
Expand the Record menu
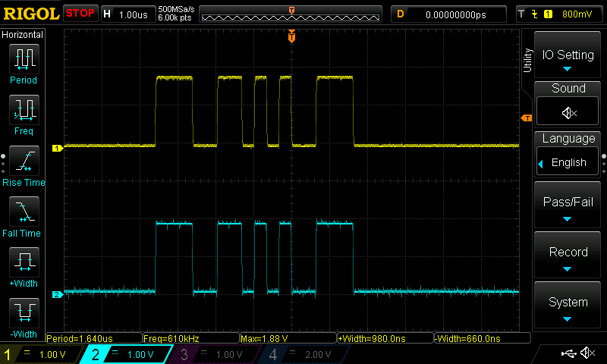click(x=568, y=257)
